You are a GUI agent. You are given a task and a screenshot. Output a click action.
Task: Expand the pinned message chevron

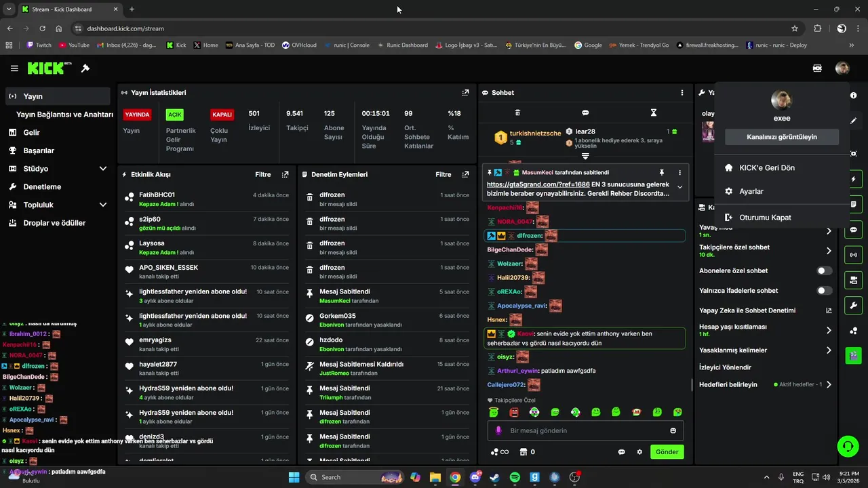(679, 188)
